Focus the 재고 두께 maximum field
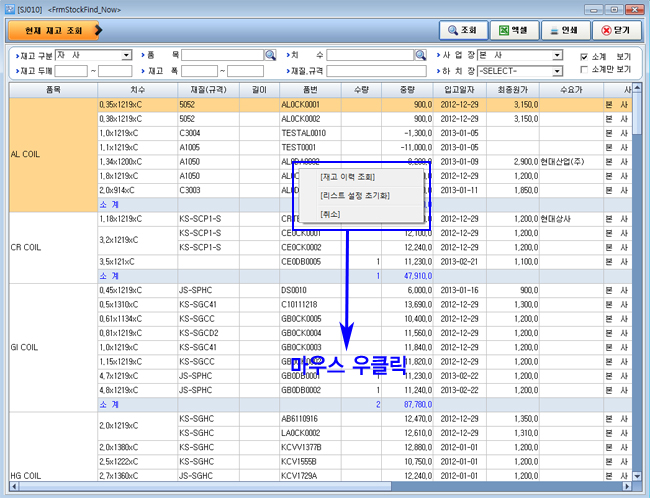 115,71
